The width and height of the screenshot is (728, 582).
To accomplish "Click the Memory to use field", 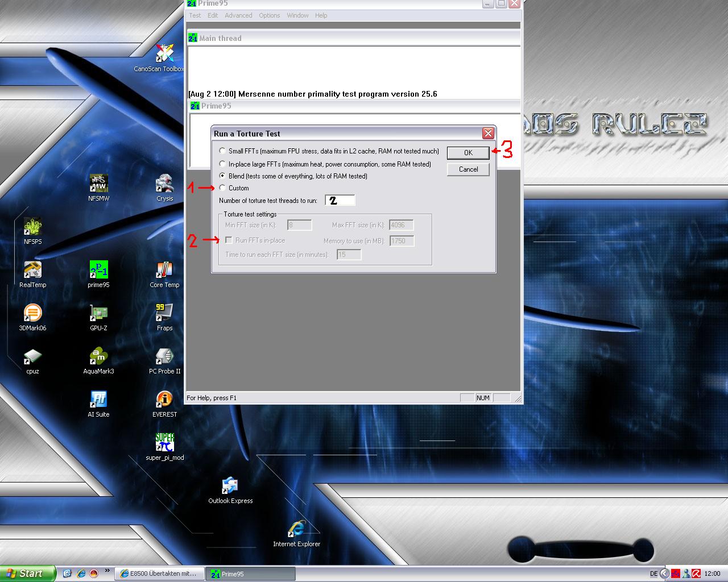I will coord(402,241).
